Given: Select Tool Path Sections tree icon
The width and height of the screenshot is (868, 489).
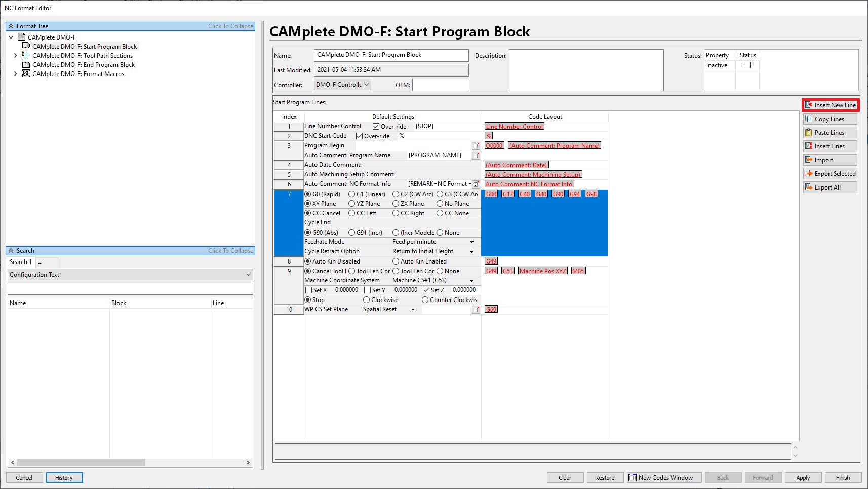Looking at the screenshot, I should [26, 55].
